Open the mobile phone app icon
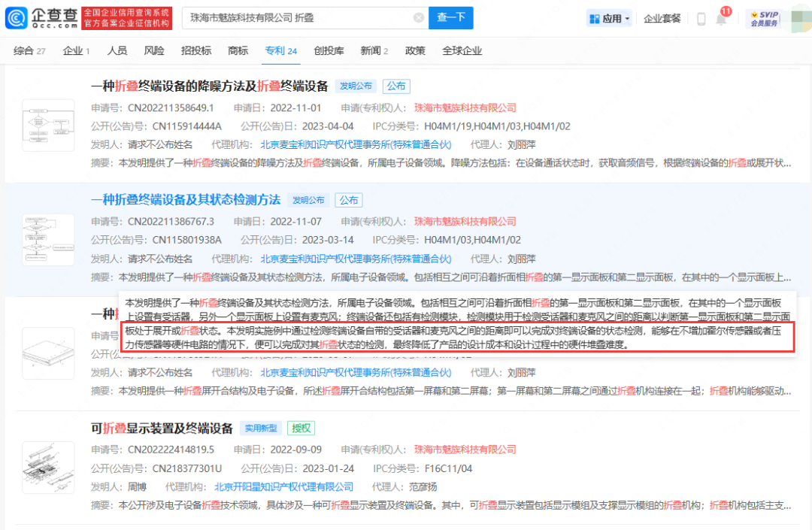 [701, 19]
